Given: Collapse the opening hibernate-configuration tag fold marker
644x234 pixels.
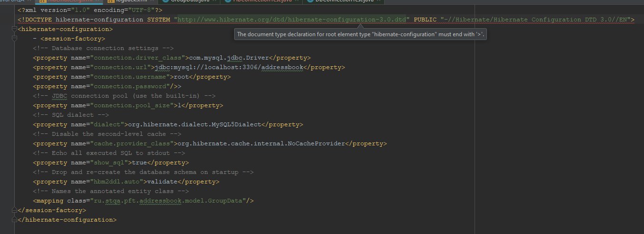Looking at the screenshot, I should 15,29.
